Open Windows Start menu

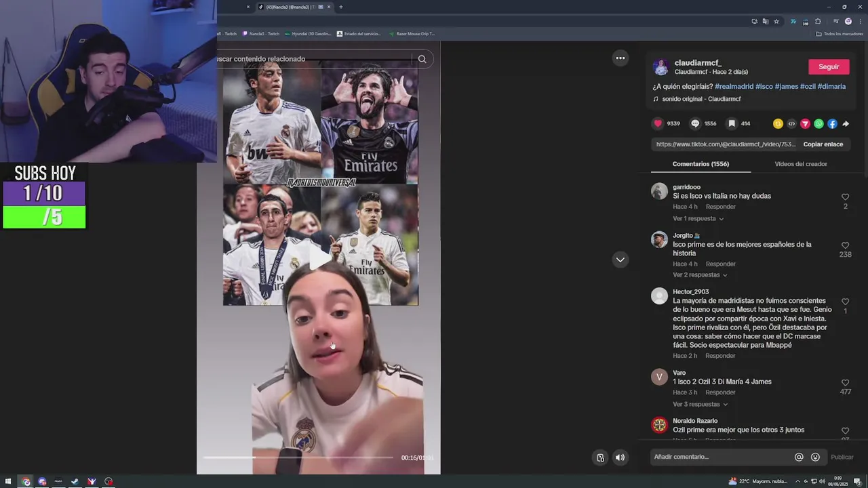coord(9,482)
